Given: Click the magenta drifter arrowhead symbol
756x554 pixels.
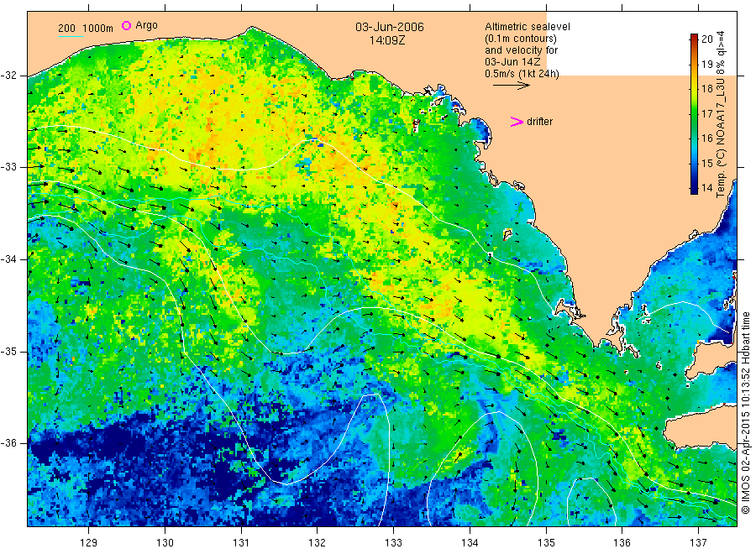Looking at the screenshot, I should [517, 122].
